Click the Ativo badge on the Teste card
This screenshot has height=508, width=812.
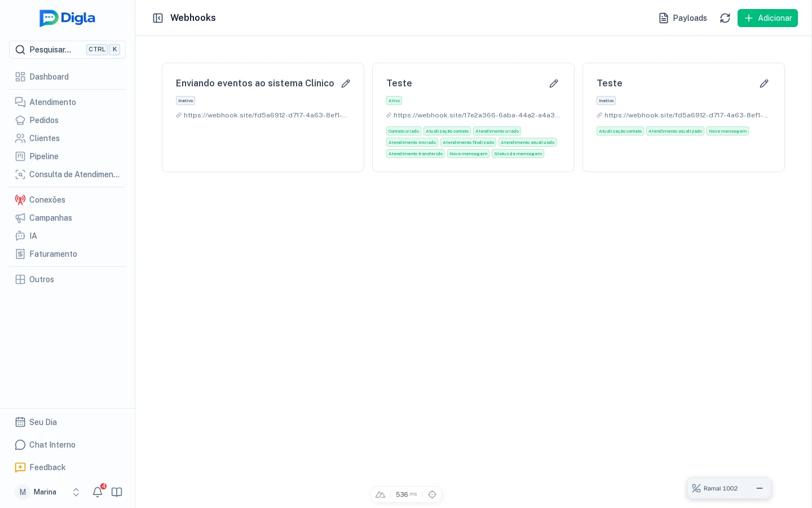click(394, 100)
